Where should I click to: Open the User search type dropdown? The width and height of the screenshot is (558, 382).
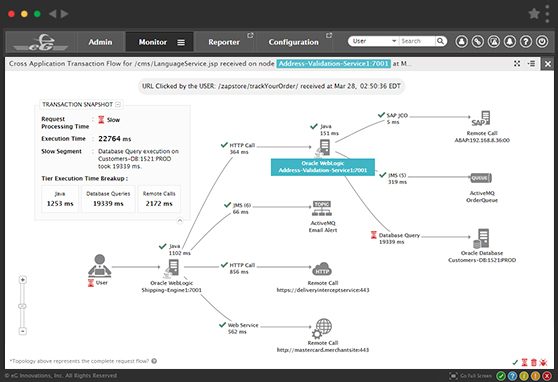pyautogui.click(x=374, y=41)
